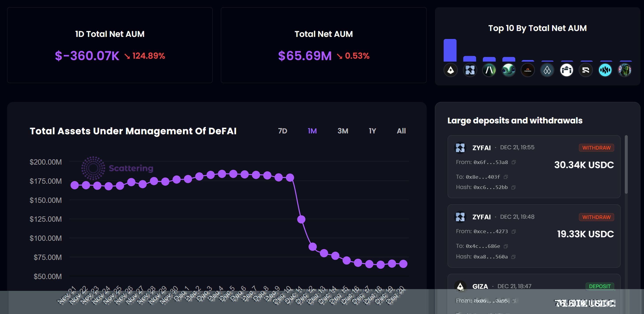The width and height of the screenshot is (644, 314).
Task: Copy the From address 0x6f...53a8
Action: [514, 162]
